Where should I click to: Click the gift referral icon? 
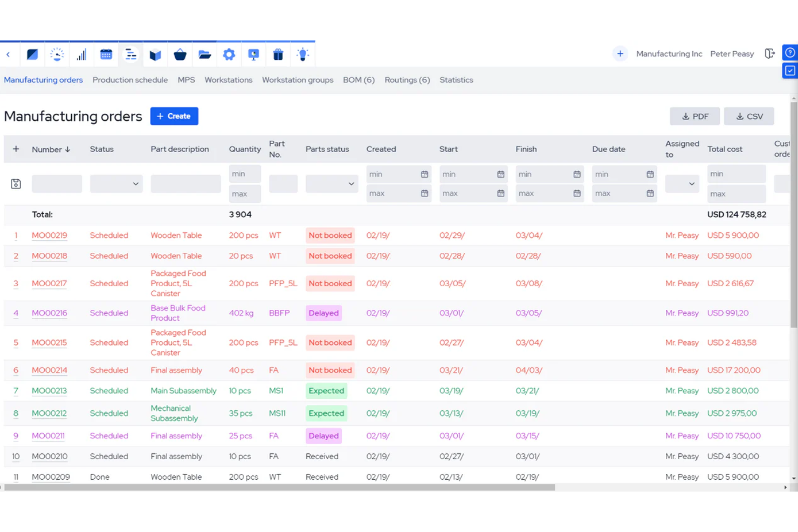pos(278,54)
